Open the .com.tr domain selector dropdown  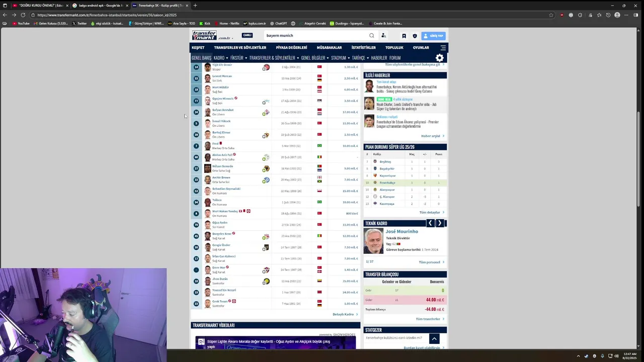click(x=225, y=38)
